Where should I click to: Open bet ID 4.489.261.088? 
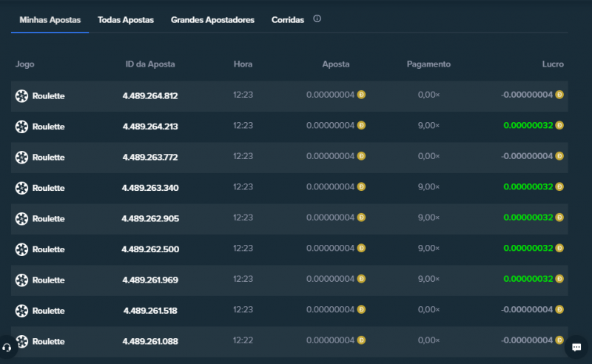point(150,341)
